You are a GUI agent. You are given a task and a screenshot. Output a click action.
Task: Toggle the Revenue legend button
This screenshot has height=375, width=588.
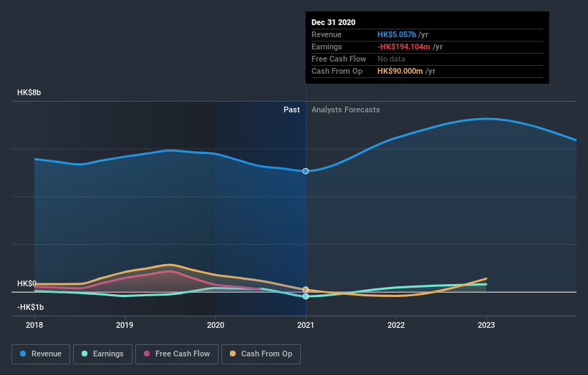click(41, 354)
